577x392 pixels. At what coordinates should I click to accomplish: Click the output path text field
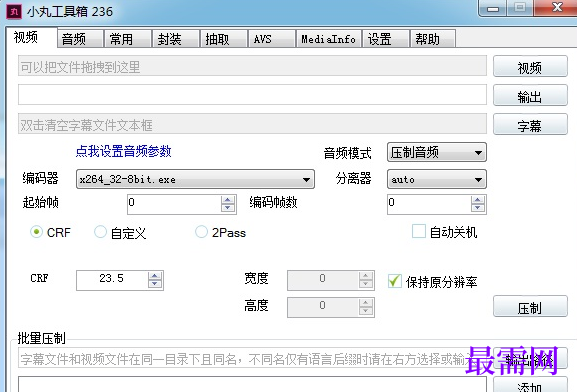click(252, 95)
